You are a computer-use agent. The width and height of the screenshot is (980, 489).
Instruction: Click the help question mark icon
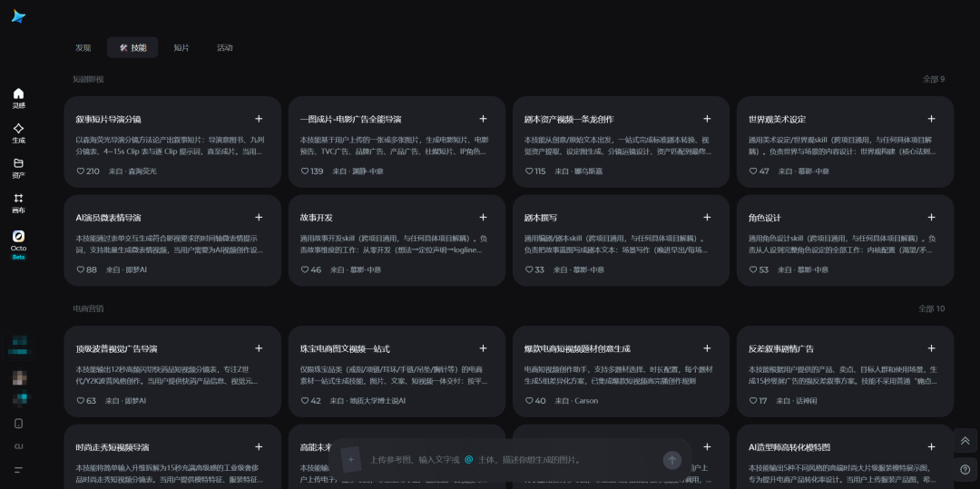(x=965, y=470)
